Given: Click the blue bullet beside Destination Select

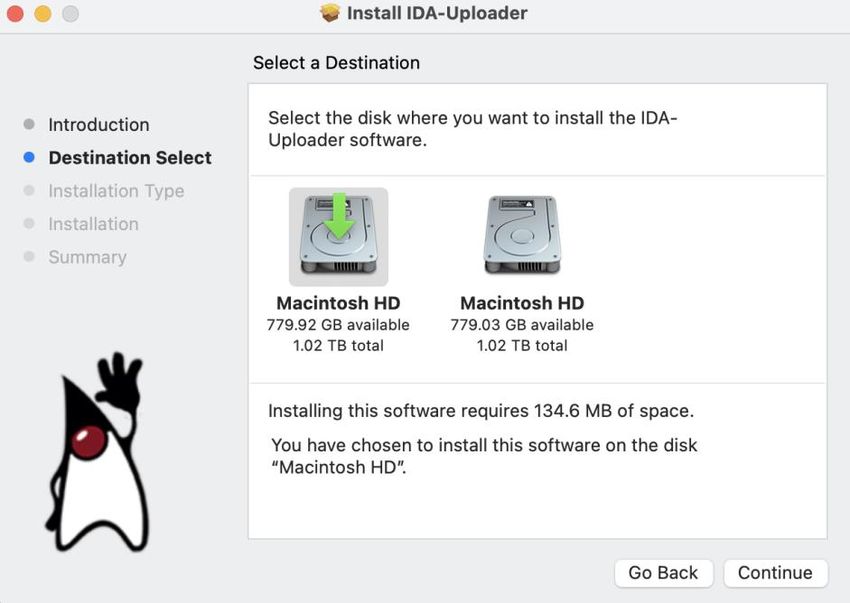Looking at the screenshot, I should click(x=29, y=157).
